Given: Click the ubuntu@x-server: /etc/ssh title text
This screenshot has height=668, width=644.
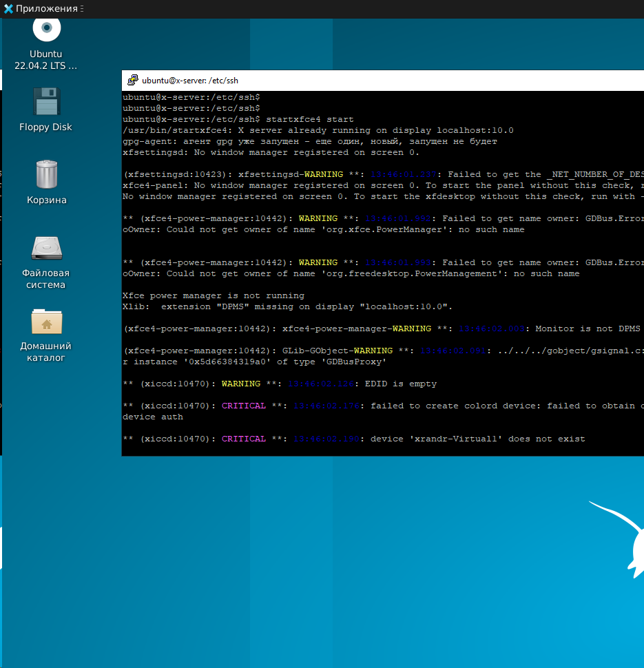Looking at the screenshot, I should click(191, 80).
